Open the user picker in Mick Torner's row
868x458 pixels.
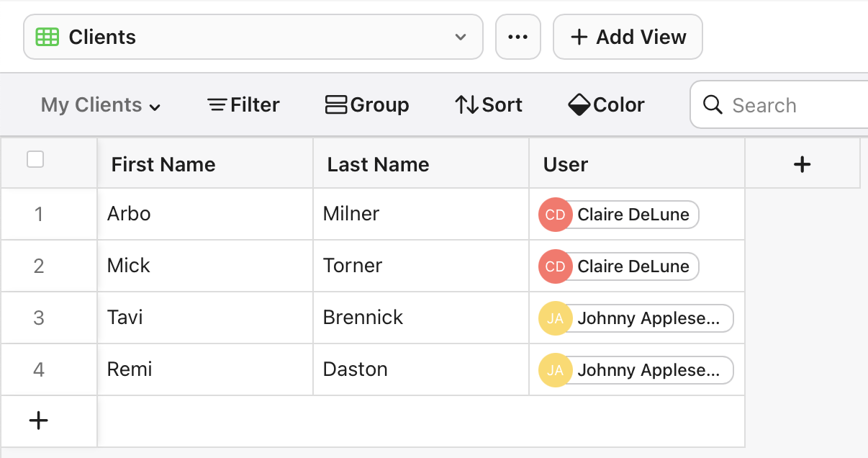pyautogui.click(x=618, y=266)
